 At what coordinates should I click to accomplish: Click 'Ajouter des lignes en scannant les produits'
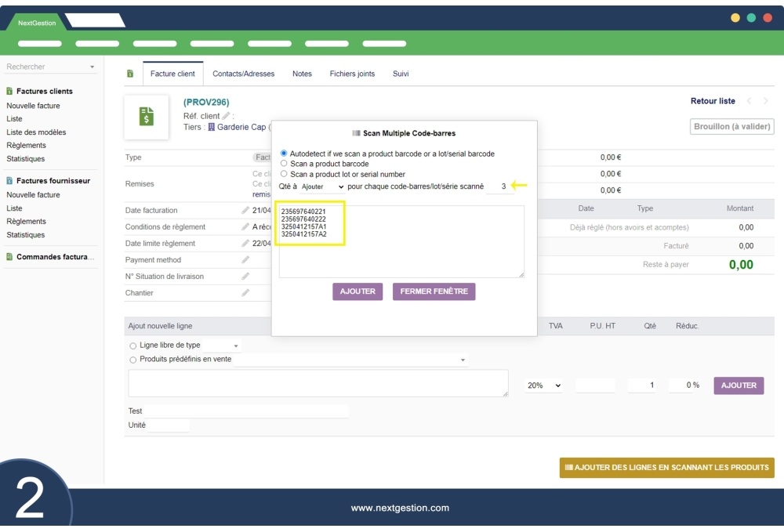click(666, 468)
